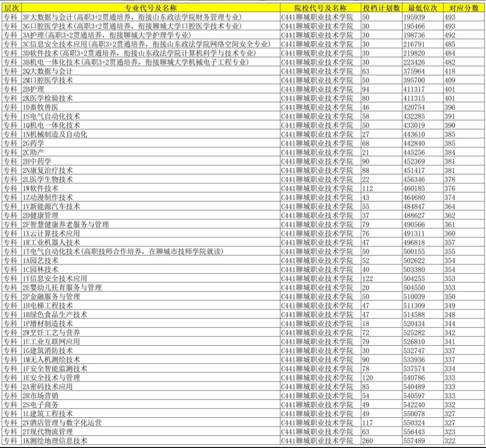This screenshot has width=486, height=448.
Task: Select the 2T现代物流管理 cell
Action: [151, 431]
